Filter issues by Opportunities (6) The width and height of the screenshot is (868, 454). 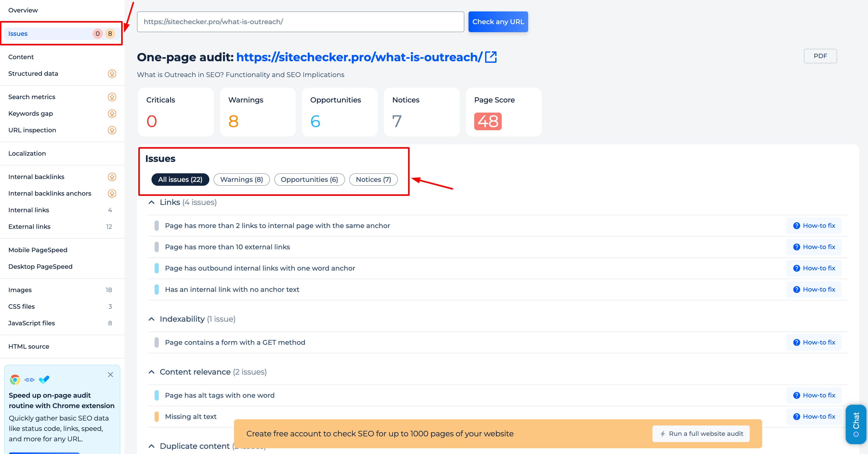point(309,180)
